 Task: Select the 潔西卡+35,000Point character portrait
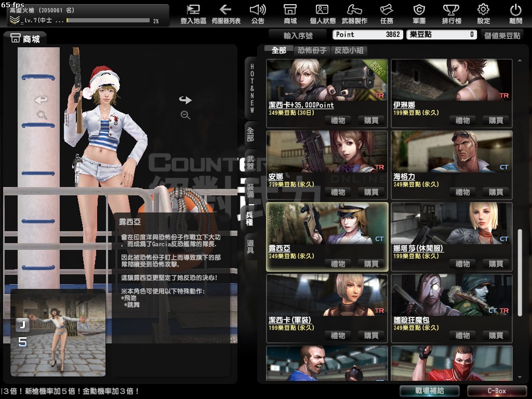(327, 80)
